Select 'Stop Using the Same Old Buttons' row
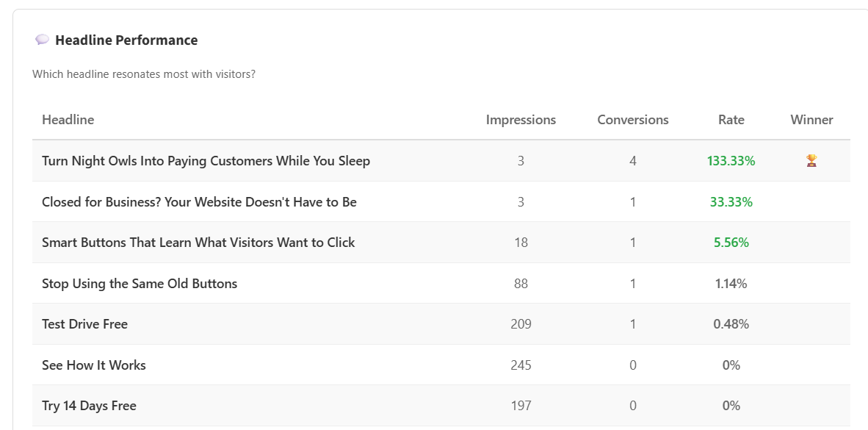This screenshot has width=868, height=430. (x=140, y=284)
